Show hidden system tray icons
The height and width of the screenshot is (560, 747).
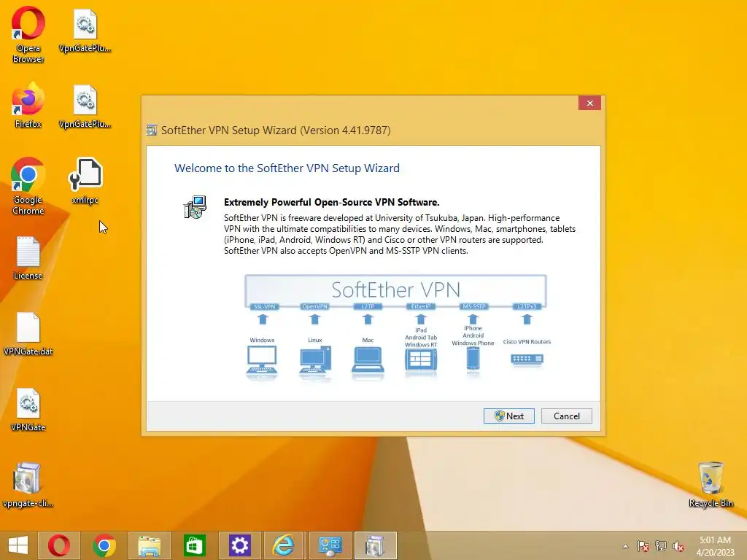click(x=625, y=546)
